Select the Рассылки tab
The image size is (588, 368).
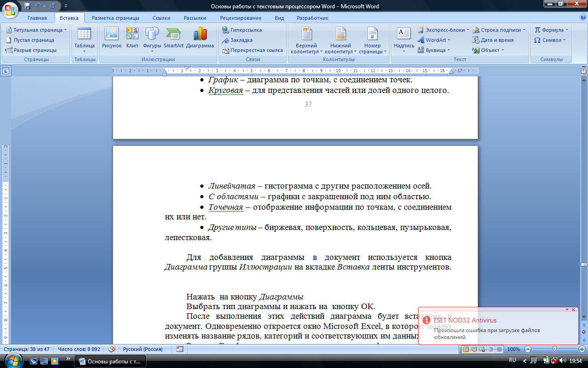[195, 18]
